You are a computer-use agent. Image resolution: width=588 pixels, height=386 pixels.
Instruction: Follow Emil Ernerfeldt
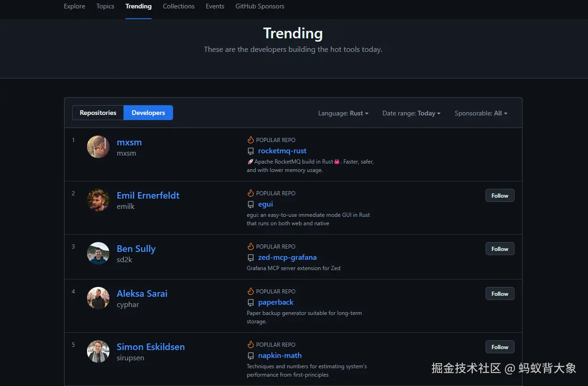500,196
